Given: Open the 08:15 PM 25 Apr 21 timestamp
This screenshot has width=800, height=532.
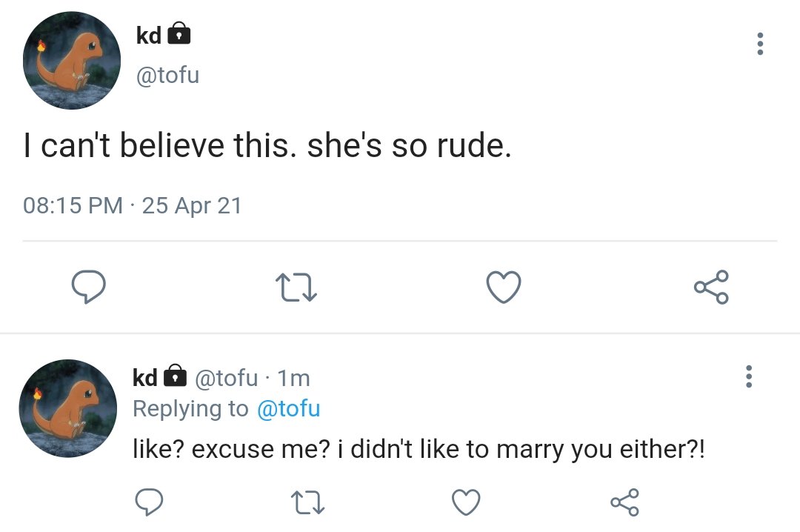Looking at the screenshot, I should pos(132,206).
